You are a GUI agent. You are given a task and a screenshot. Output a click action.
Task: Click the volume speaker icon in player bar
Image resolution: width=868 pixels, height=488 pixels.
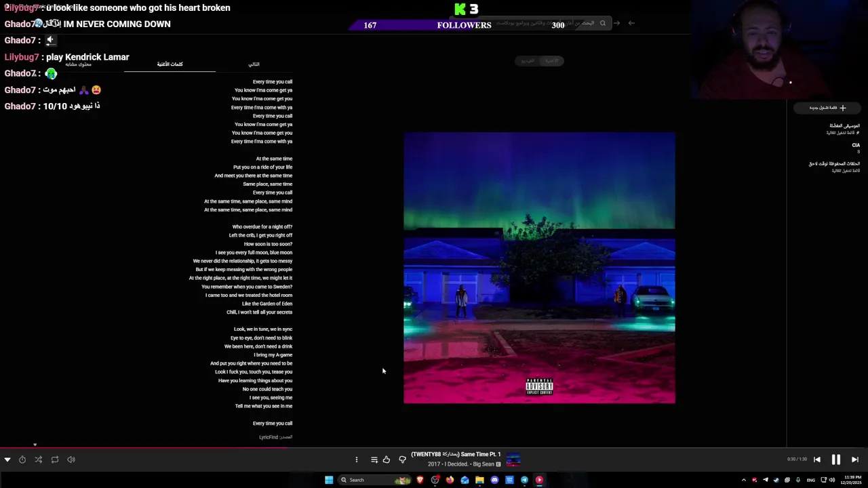71,460
